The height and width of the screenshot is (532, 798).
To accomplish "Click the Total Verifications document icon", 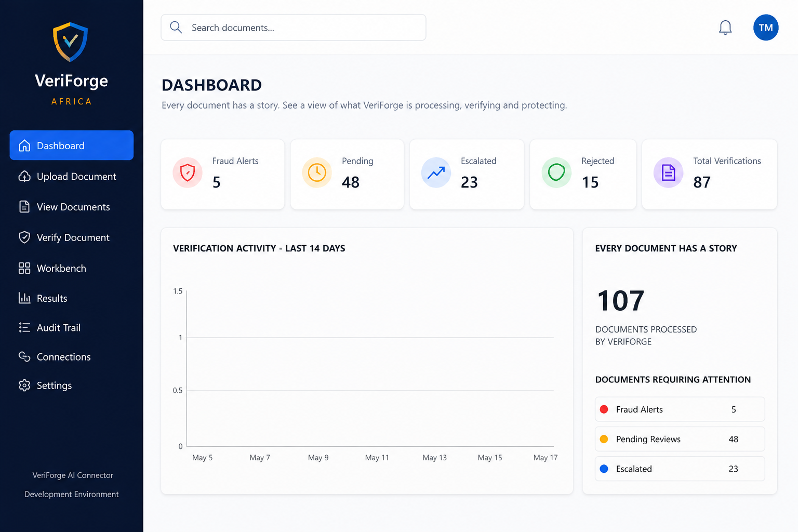I will coord(669,172).
